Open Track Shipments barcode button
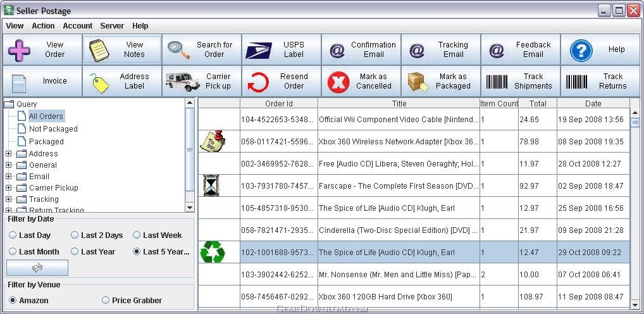This screenshot has height=314, width=644. 521,81
